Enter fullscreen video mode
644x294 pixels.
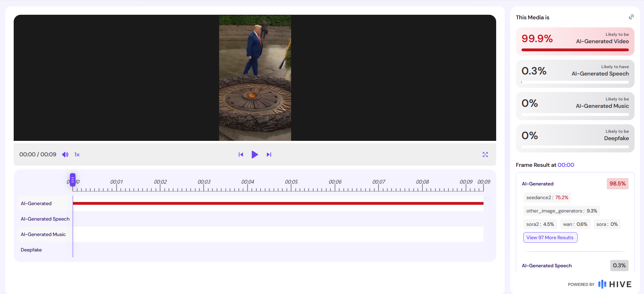click(x=485, y=155)
